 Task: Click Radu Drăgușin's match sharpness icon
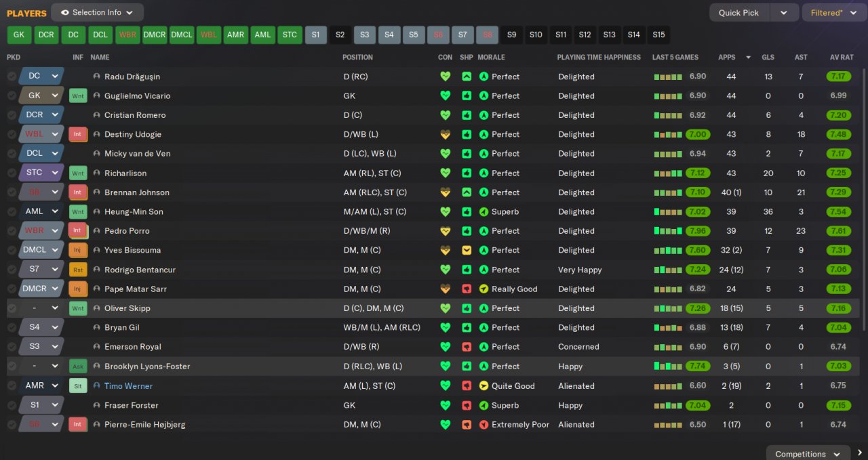click(467, 77)
